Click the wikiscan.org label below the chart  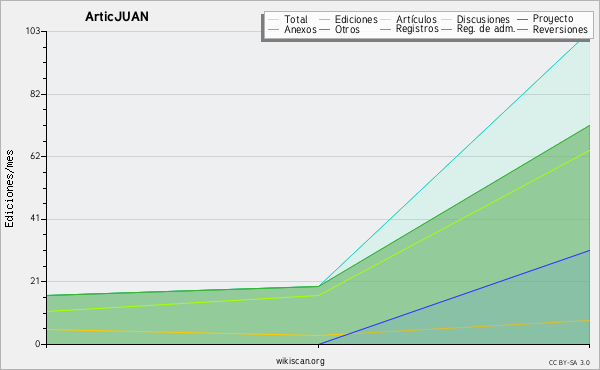coord(300,361)
